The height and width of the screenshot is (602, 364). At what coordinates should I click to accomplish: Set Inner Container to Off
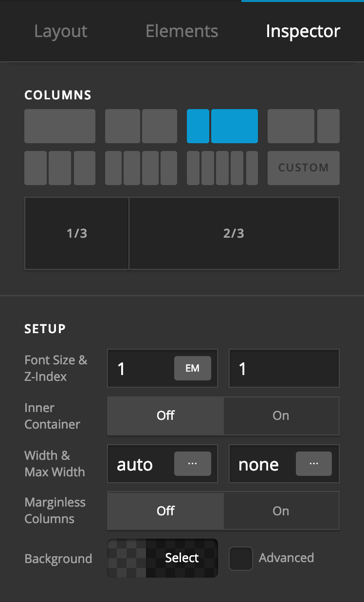[x=165, y=415]
